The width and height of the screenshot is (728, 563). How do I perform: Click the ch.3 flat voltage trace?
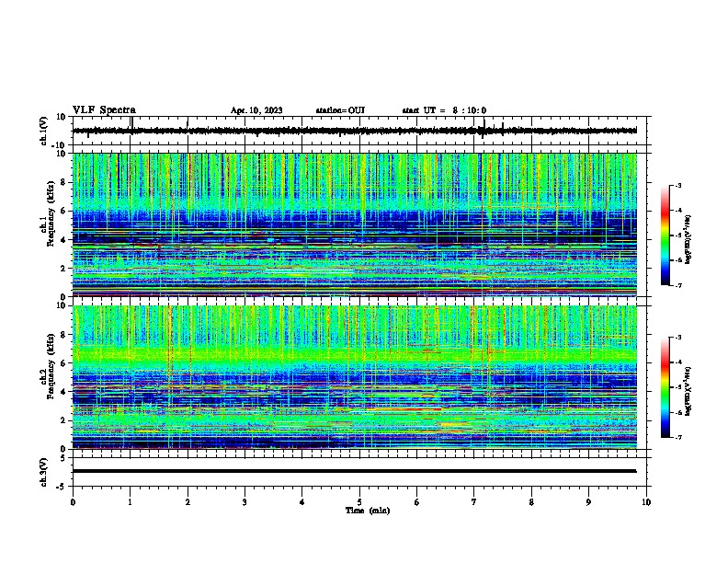tap(354, 471)
